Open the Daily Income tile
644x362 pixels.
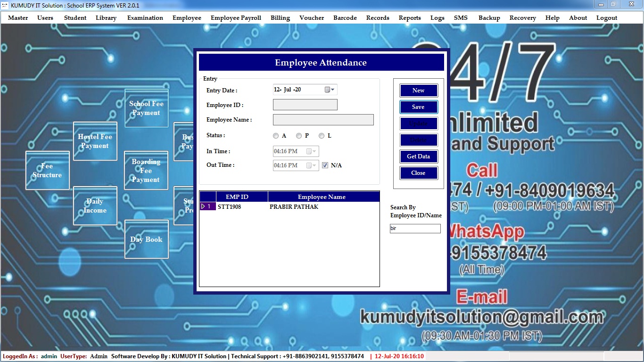[95, 206]
